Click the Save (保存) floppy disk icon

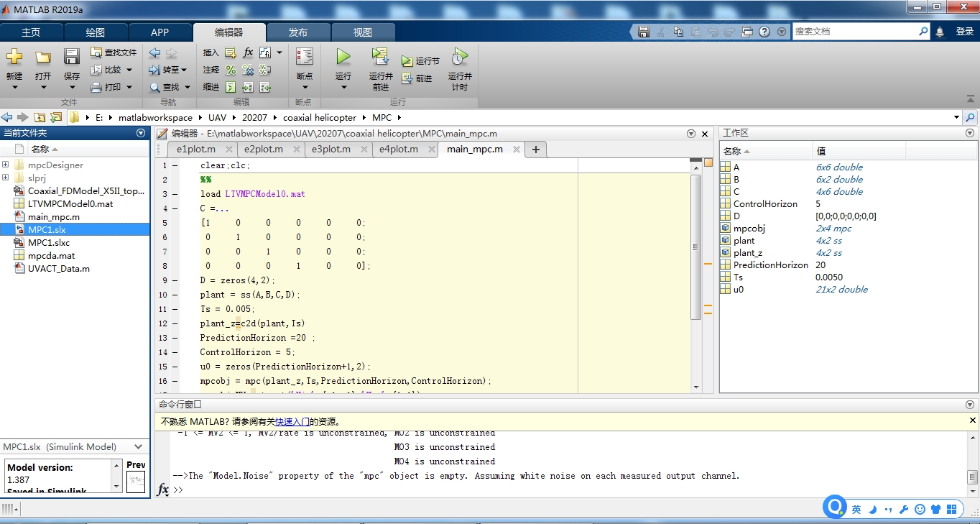(x=72, y=57)
